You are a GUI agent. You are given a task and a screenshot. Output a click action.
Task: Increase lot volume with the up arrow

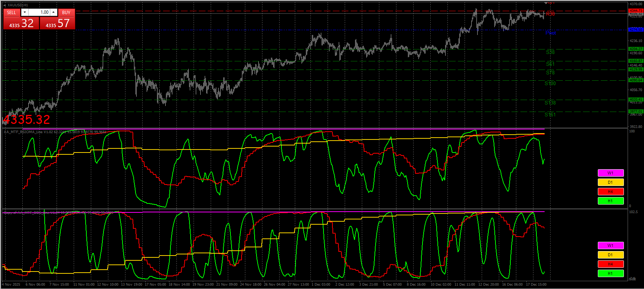coord(54,13)
